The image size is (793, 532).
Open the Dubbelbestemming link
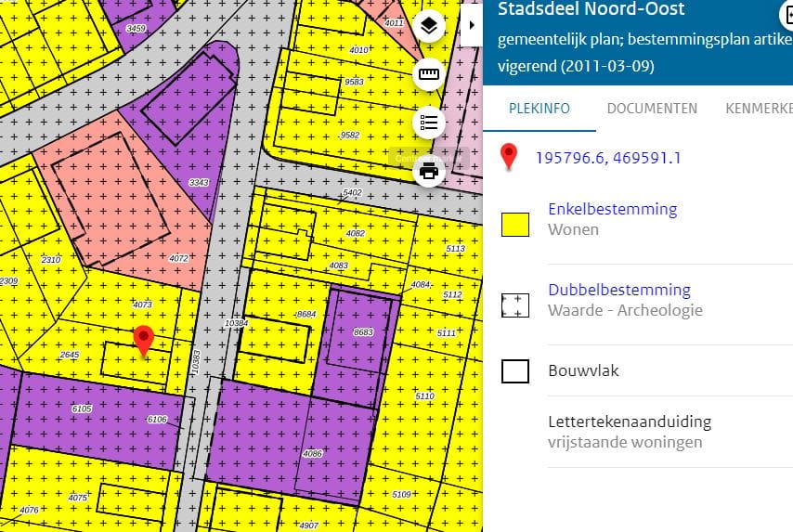pos(619,290)
